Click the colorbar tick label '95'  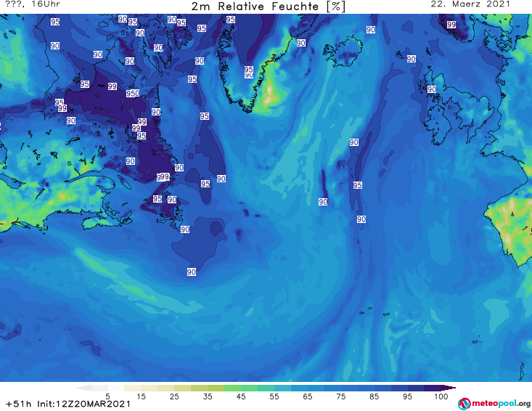407,396
